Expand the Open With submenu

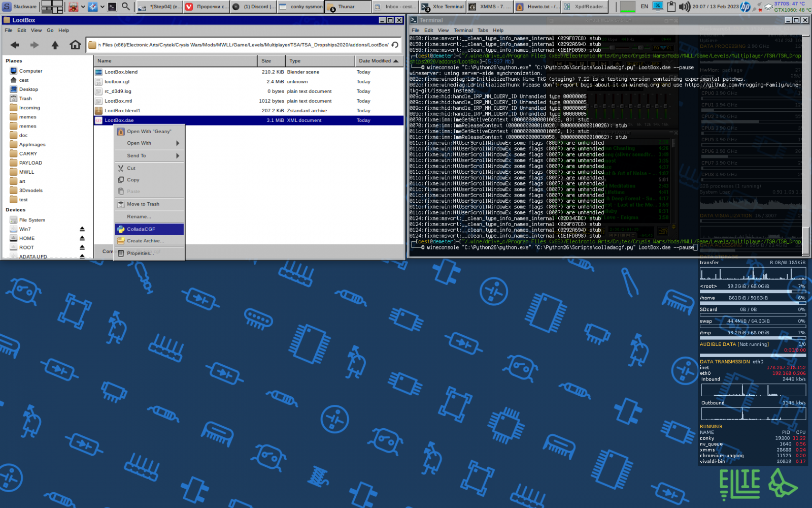[149, 143]
